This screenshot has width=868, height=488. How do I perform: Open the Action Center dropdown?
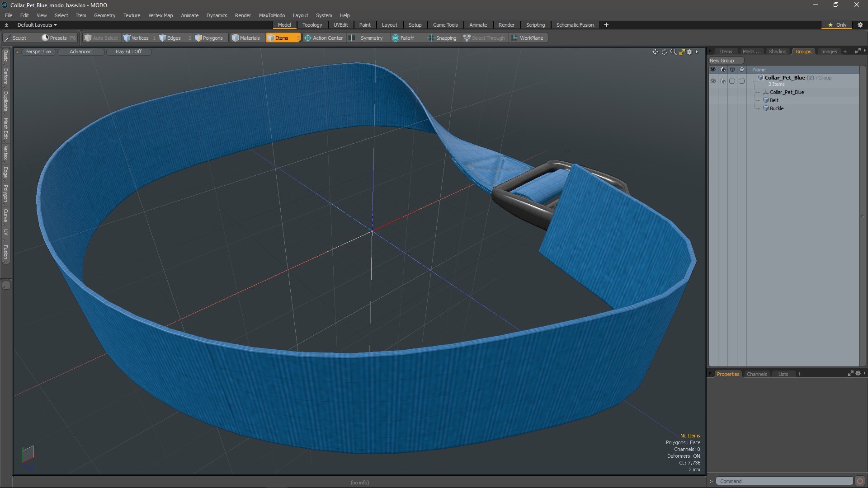(x=323, y=38)
